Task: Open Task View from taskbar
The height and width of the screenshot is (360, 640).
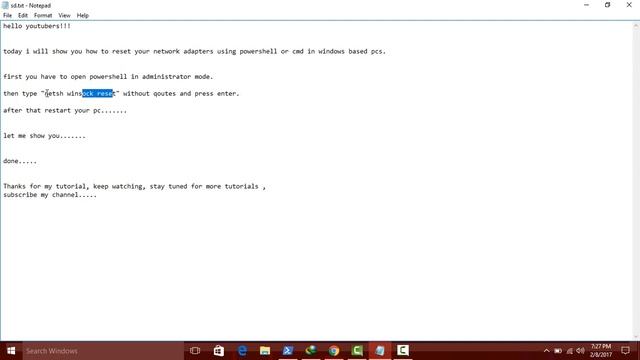Action: 195,351
